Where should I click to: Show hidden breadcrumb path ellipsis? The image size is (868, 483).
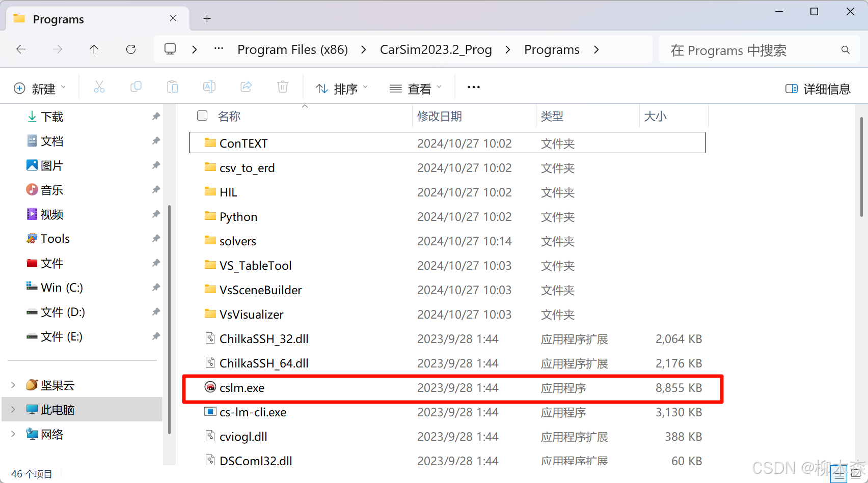tap(219, 49)
